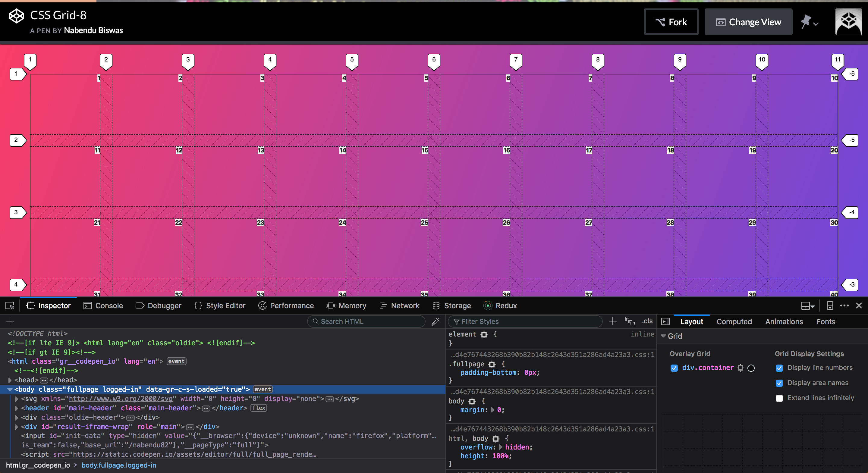Open the full_page_rende script source link
The height and width of the screenshot is (473, 868).
(x=194, y=454)
